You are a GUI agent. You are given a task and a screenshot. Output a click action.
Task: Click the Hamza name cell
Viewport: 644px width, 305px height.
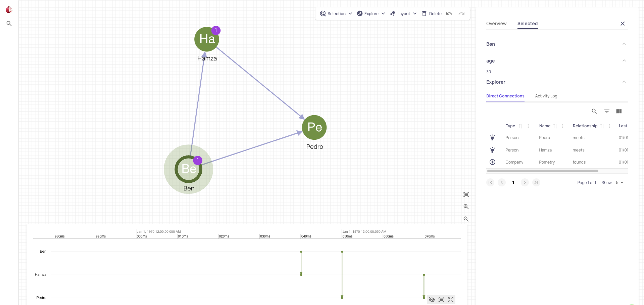545,150
